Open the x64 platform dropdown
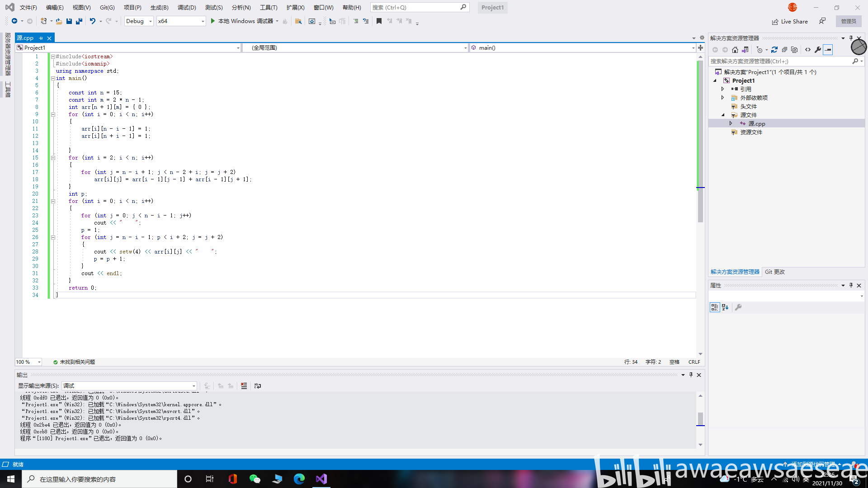This screenshot has width=868, height=488. coord(181,21)
